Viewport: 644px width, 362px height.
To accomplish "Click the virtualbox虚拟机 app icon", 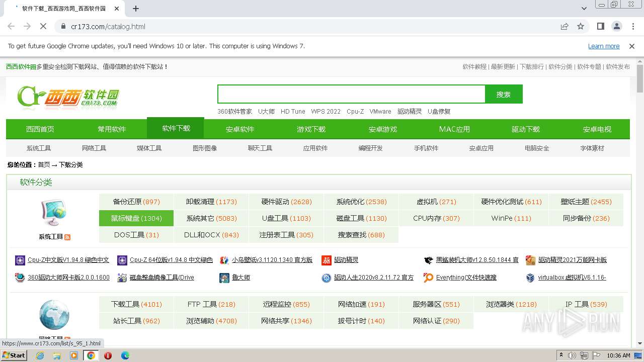I will (x=530, y=278).
